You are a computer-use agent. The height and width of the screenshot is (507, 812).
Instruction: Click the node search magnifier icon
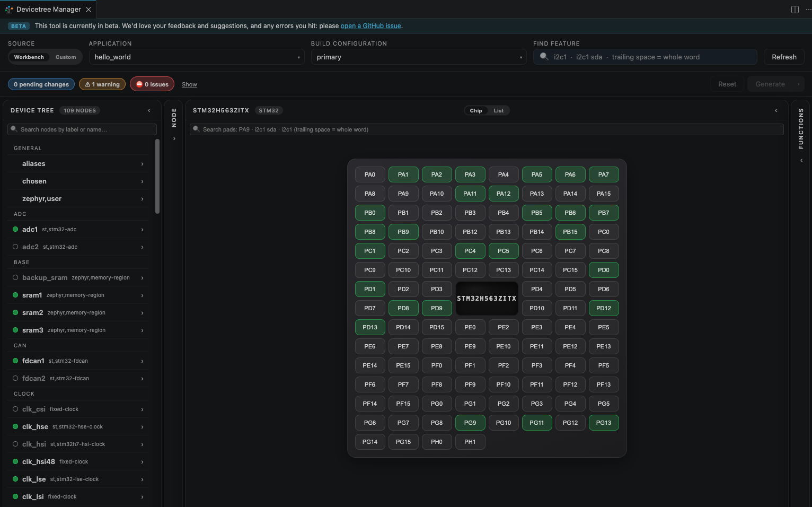pyautogui.click(x=14, y=129)
